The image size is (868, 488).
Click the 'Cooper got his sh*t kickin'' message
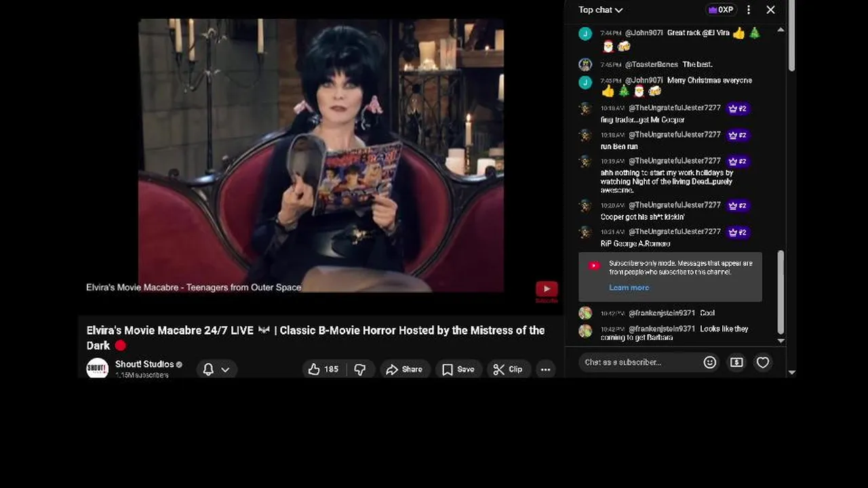click(642, 217)
